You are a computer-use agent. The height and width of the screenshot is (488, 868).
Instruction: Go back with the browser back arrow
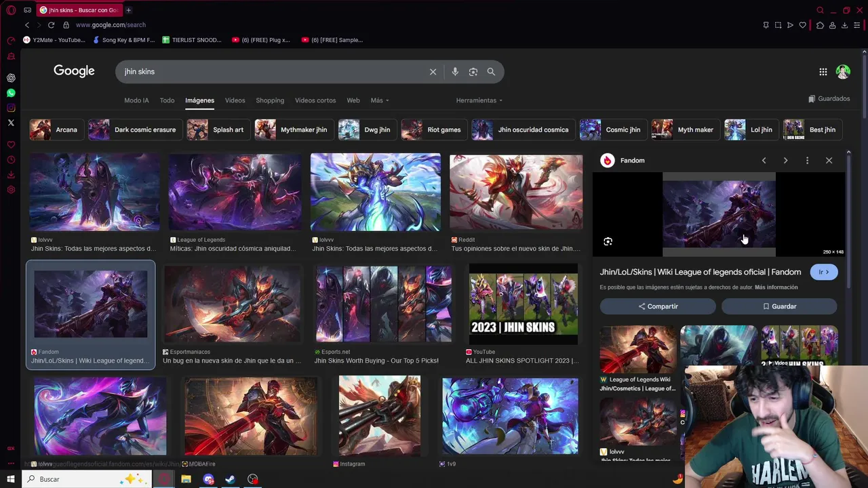coord(27,25)
